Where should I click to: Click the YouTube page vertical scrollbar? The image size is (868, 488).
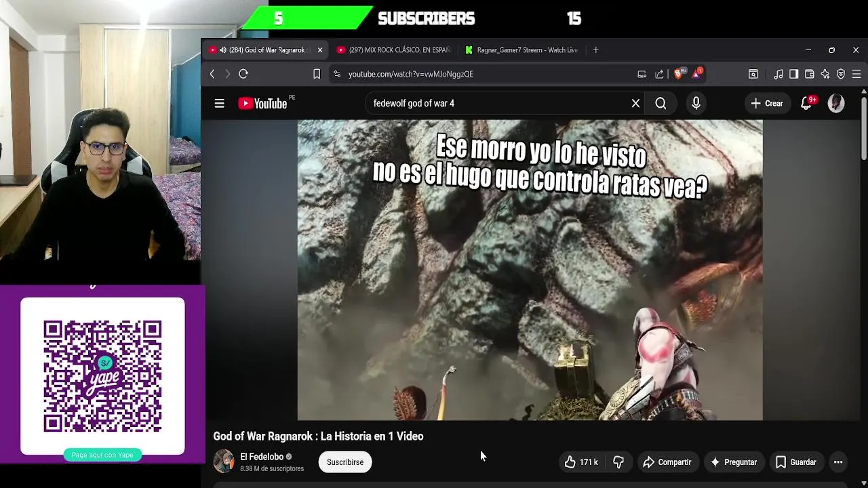[863, 129]
